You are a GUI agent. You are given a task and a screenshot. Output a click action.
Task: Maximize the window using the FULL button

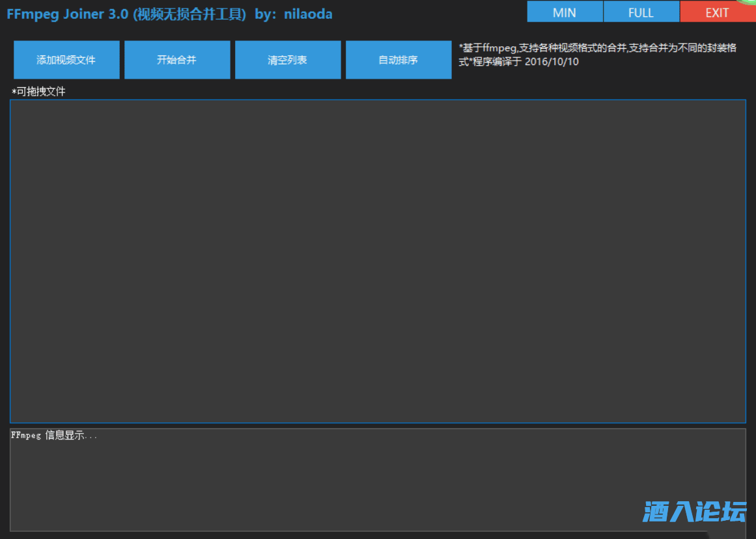point(641,12)
